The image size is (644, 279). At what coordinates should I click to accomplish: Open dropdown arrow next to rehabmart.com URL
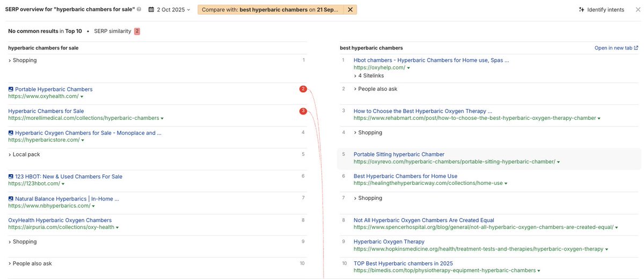[x=599, y=118]
